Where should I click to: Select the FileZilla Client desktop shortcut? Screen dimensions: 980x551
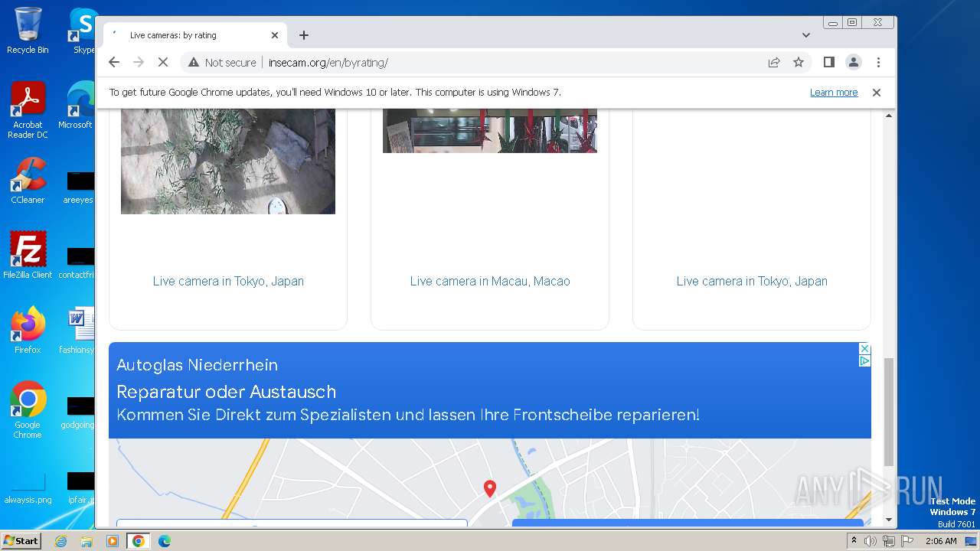28,255
